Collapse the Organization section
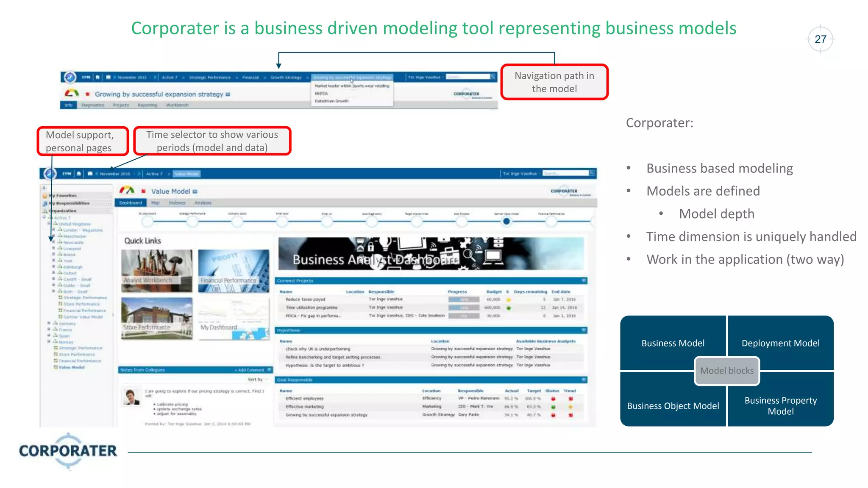The height and width of the screenshot is (488, 868). (111, 211)
